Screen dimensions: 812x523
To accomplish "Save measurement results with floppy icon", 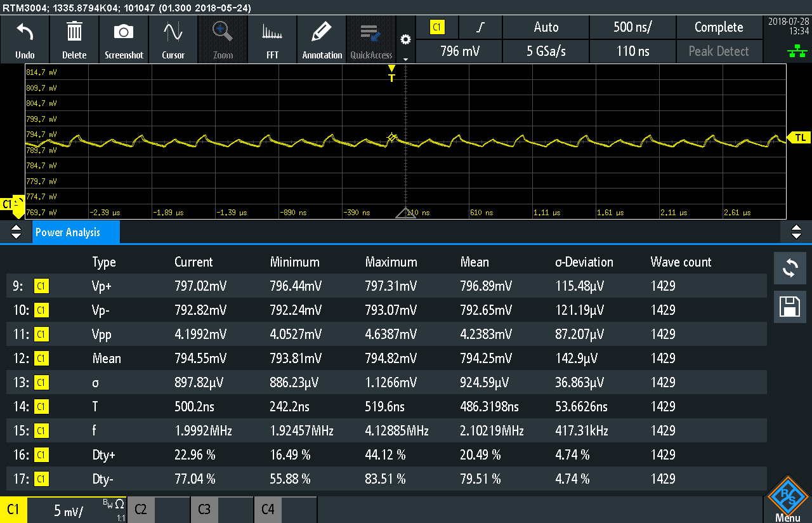I will (x=789, y=308).
